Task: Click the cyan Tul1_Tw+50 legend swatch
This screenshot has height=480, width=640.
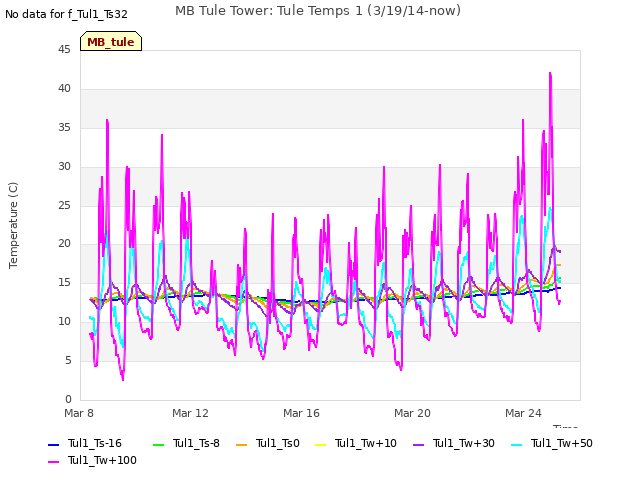Action: 516,444
